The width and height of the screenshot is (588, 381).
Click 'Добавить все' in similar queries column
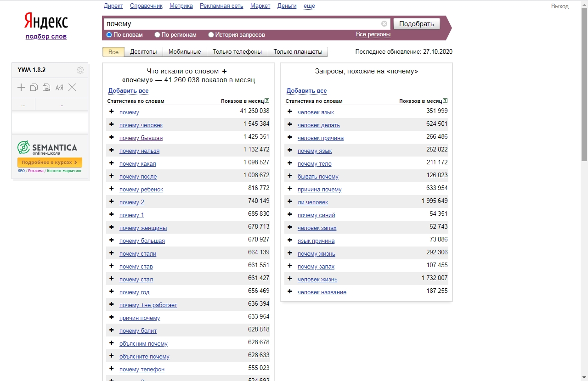click(306, 91)
